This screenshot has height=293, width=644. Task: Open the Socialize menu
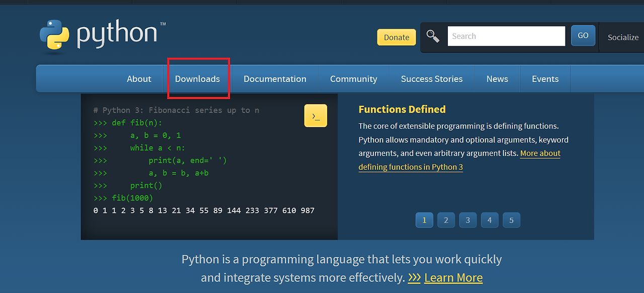[623, 37]
